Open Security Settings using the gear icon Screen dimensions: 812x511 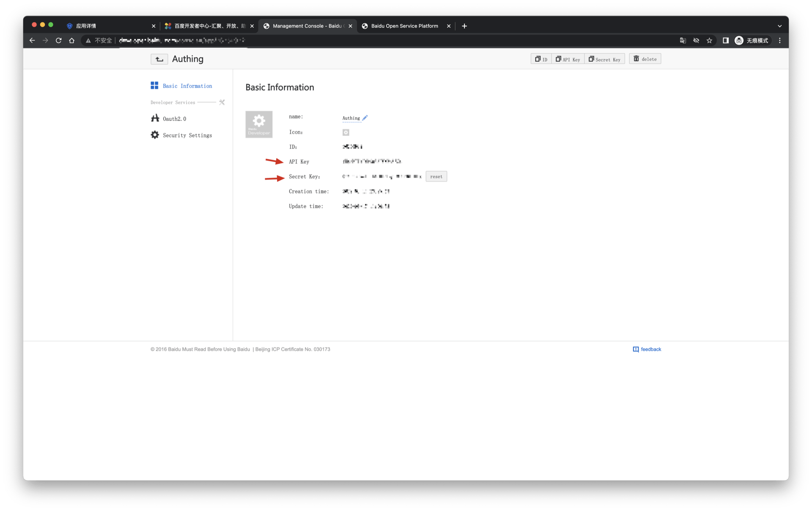tap(155, 135)
